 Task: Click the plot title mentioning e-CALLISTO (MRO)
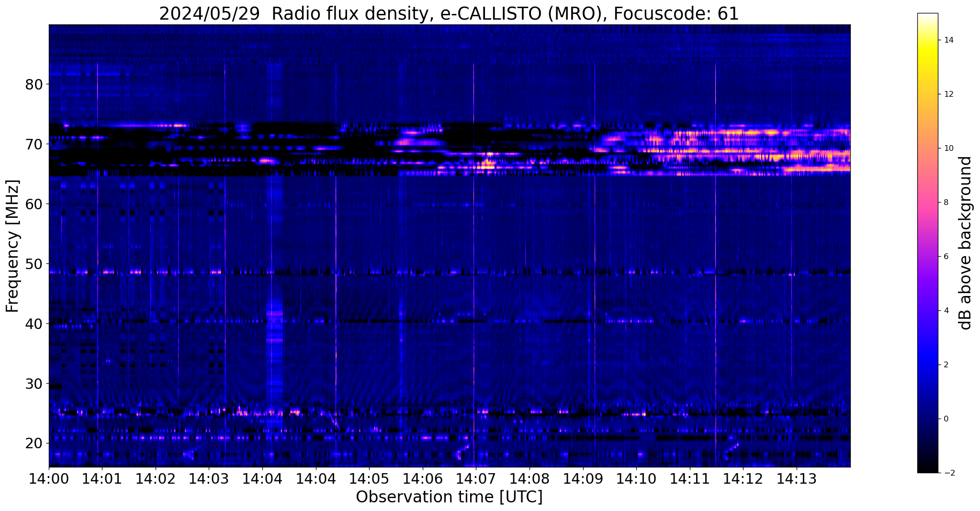449,14
